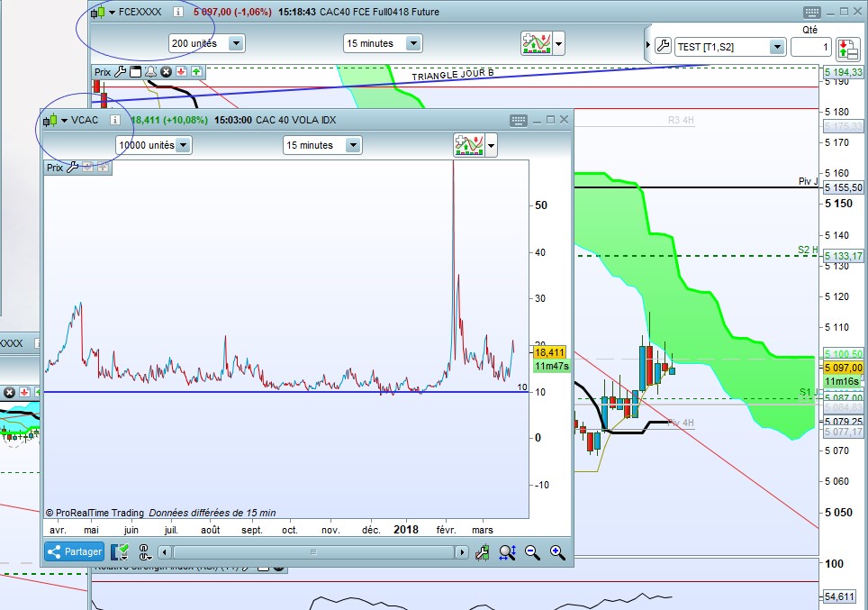Viewport: 868px width, 610px height.
Task: Click 5 097,00 current price label on FCEXXXX axis
Action: (x=844, y=368)
